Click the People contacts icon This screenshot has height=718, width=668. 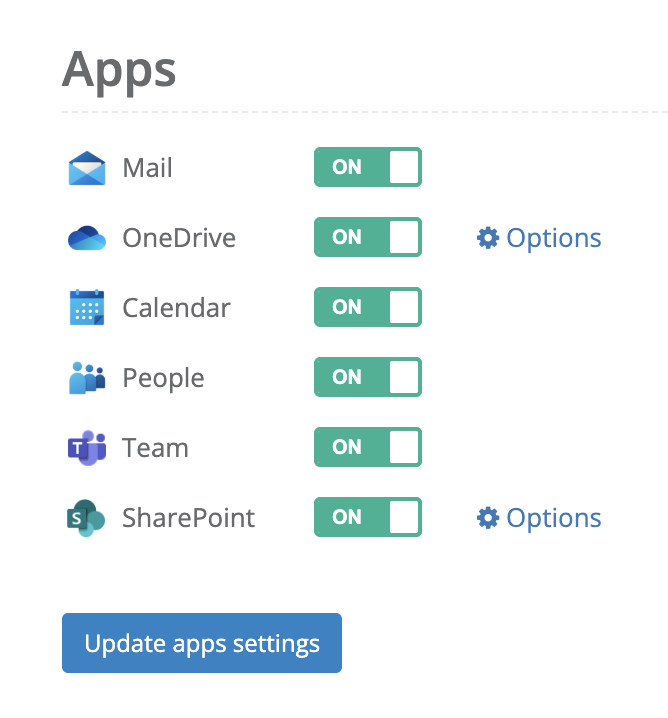[87, 378]
